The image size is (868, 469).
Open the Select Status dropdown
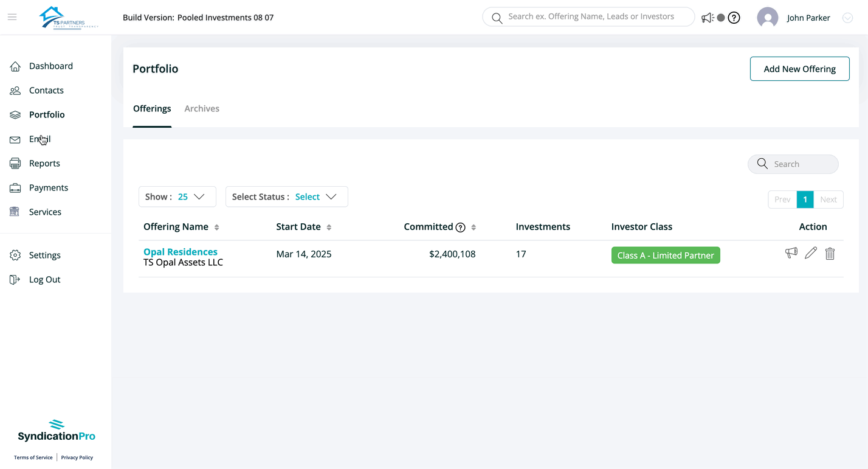[x=286, y=196]
